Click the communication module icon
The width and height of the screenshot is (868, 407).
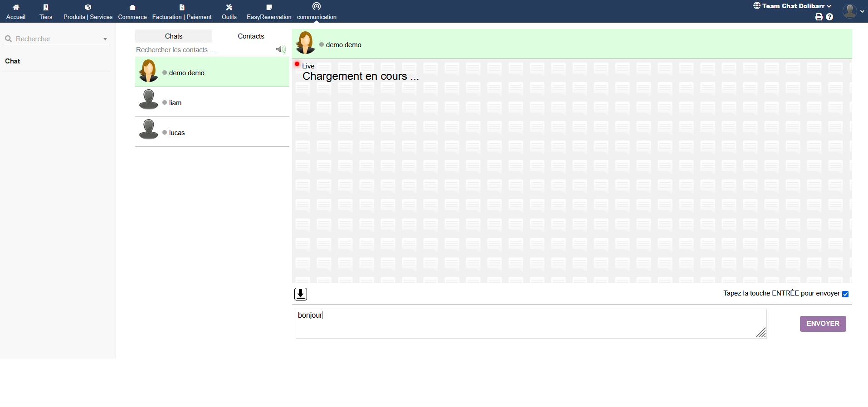[x=317, y=6]
